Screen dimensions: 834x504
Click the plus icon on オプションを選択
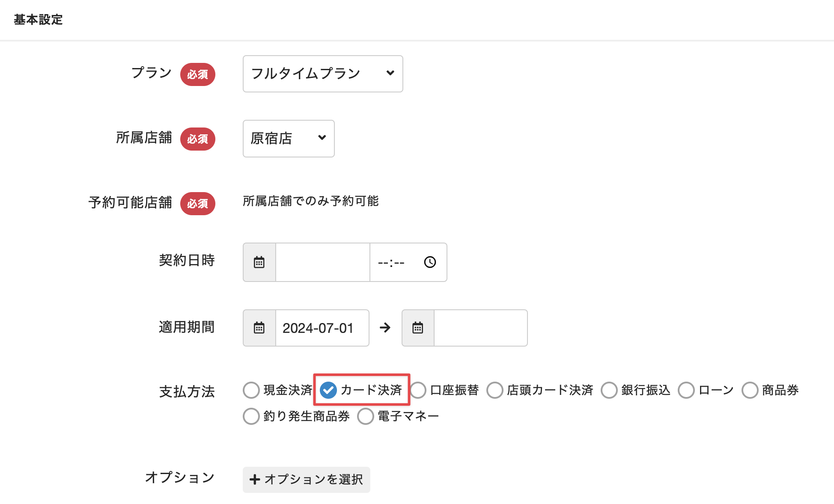255,480
